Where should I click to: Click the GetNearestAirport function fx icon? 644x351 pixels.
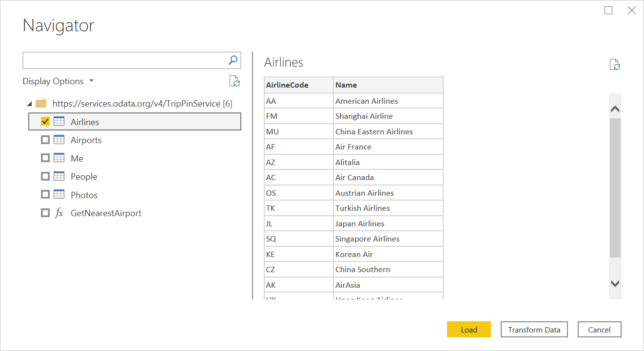point(59,213)
